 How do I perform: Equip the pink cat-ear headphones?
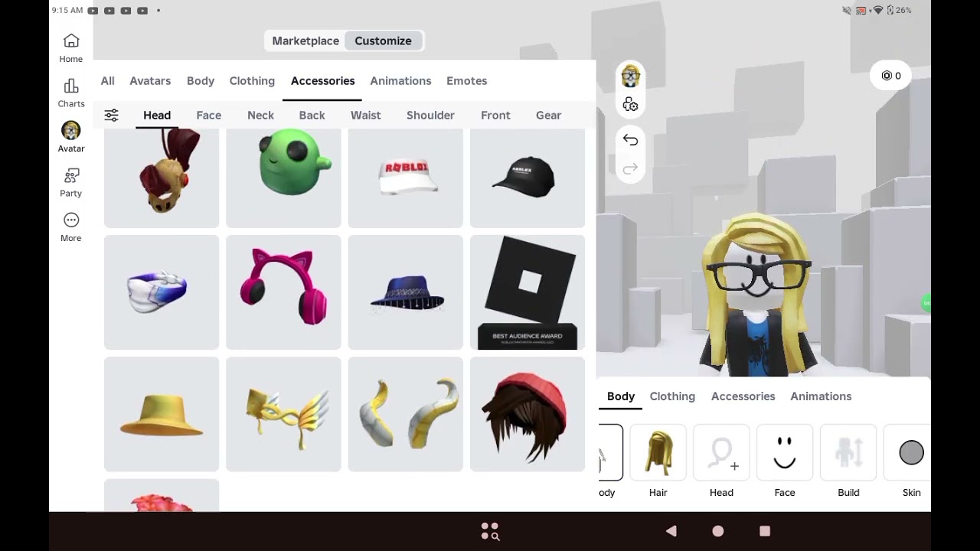point(283,292)
